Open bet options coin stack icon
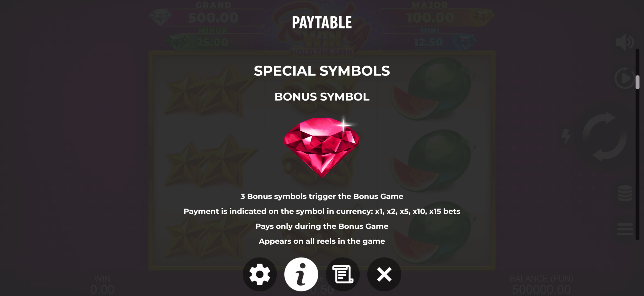 (625, 193)
